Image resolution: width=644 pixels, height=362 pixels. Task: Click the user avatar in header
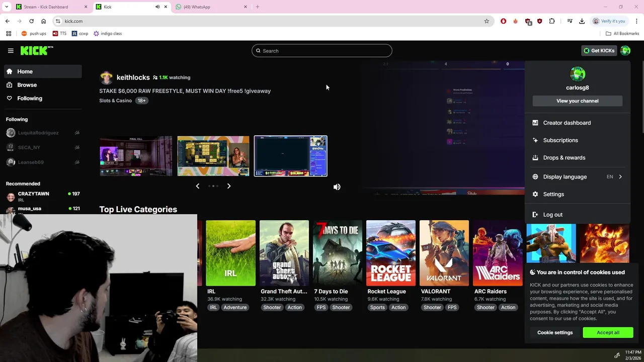click(625, 51)
